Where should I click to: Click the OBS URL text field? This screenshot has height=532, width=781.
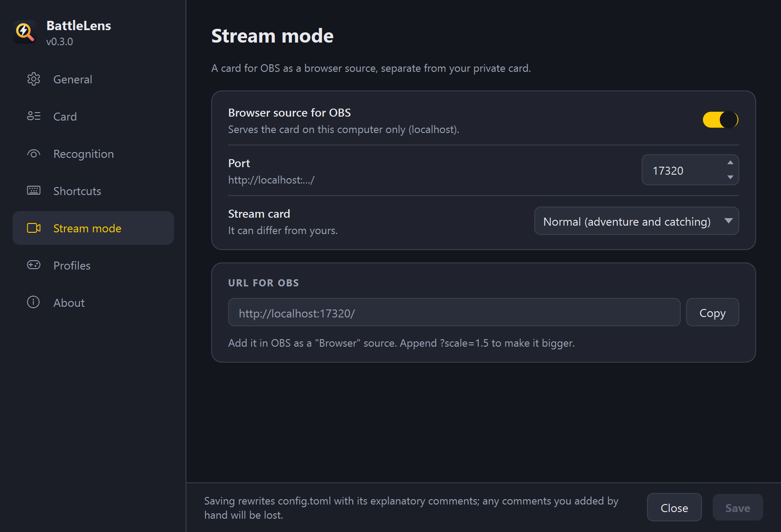pos(454,312)
